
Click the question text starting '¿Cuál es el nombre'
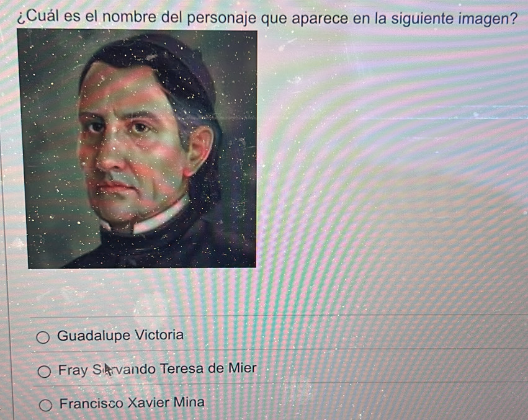coord(267,17)
